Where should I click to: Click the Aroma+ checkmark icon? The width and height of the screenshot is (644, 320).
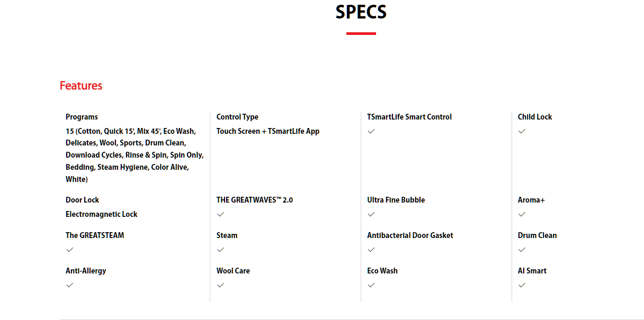pyautogui.click(x=522, y=214)
